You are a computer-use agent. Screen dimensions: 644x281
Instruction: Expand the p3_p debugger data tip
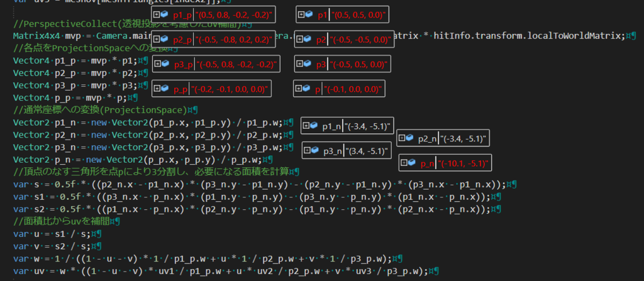click(x=157, y=63)
